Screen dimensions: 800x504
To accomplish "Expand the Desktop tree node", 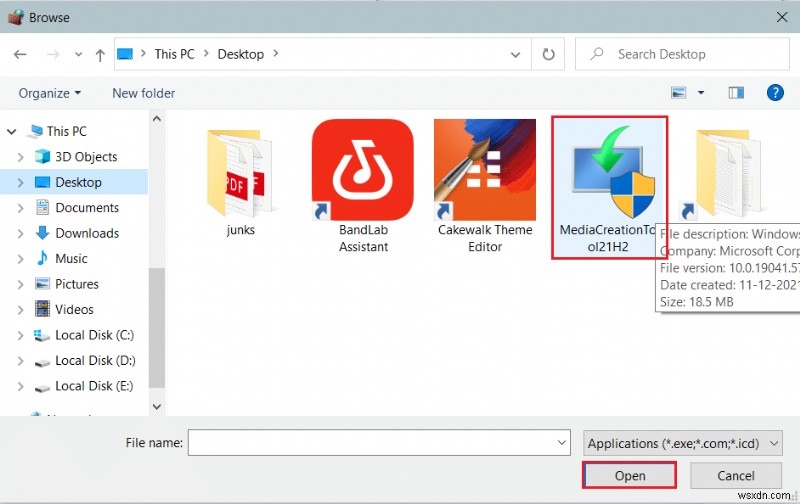I will (x=20, y=183).
